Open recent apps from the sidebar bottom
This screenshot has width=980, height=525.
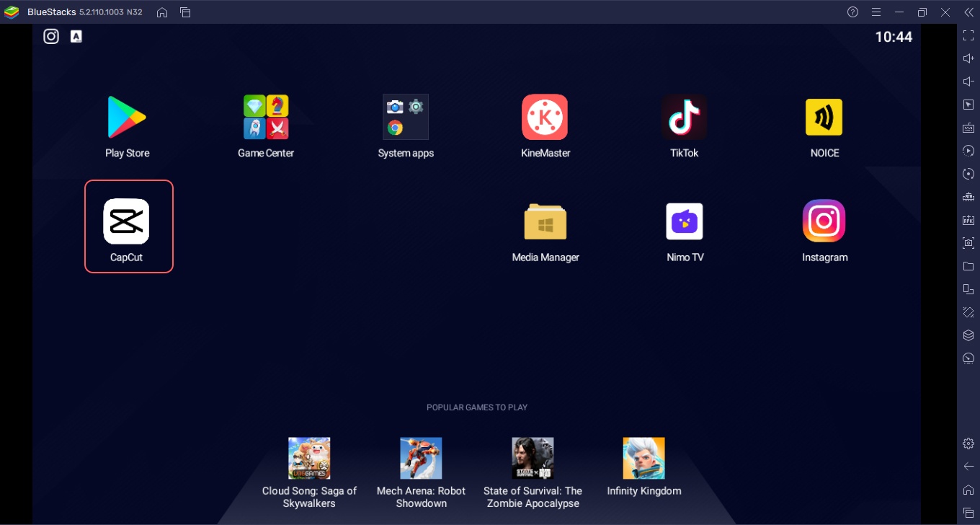968,512
